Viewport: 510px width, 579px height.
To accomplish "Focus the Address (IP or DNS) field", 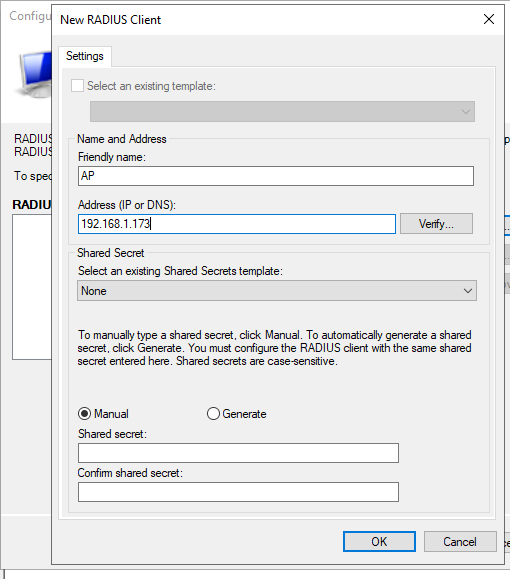I will click(x=237, y=224).
